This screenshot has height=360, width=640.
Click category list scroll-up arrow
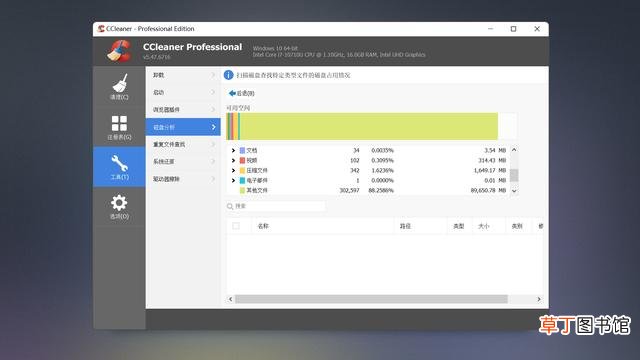514,150
